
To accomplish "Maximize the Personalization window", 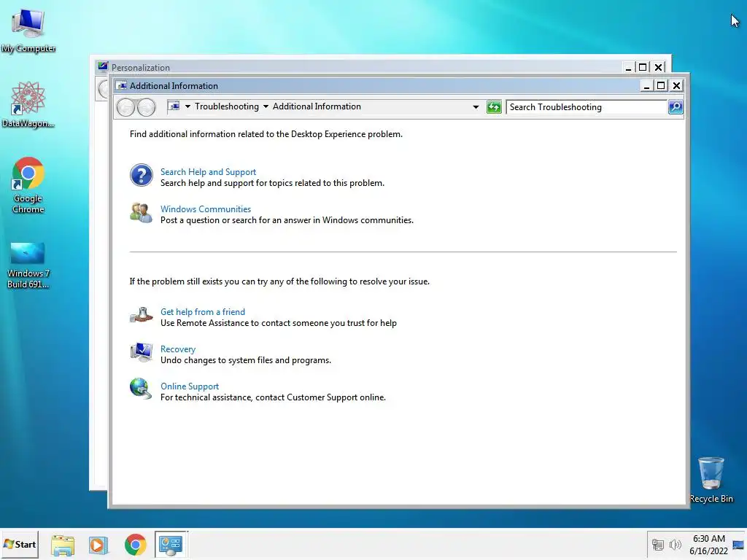I will point(643,67).
